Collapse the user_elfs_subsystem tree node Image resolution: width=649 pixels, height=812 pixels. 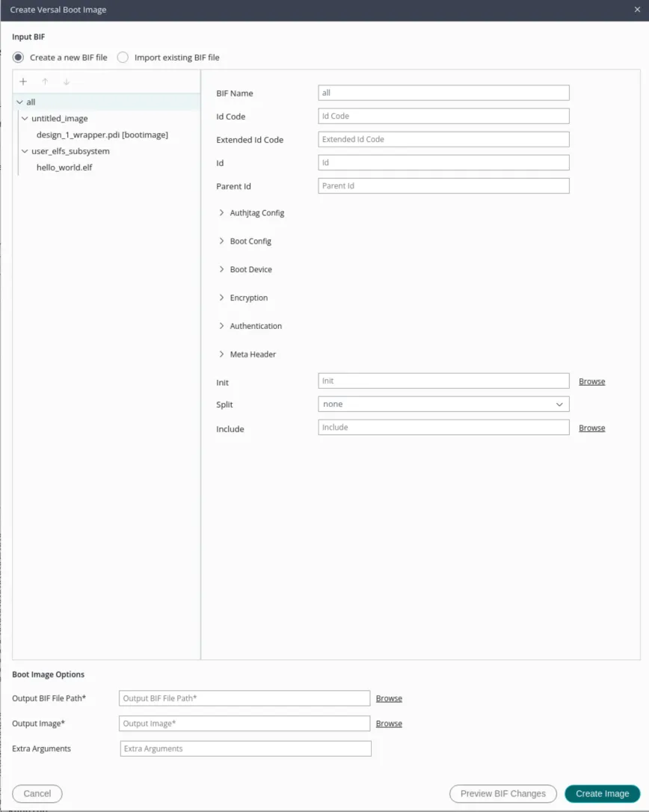click(25, 151)
